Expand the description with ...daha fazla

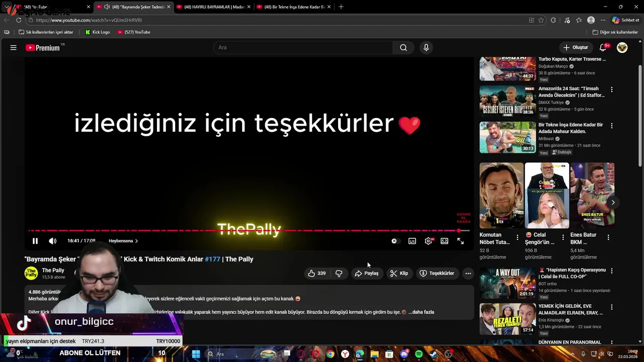pos(421,312)
